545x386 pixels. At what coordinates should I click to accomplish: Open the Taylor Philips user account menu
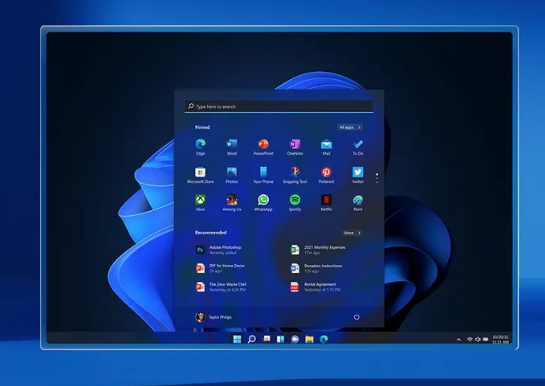(213, 317)
